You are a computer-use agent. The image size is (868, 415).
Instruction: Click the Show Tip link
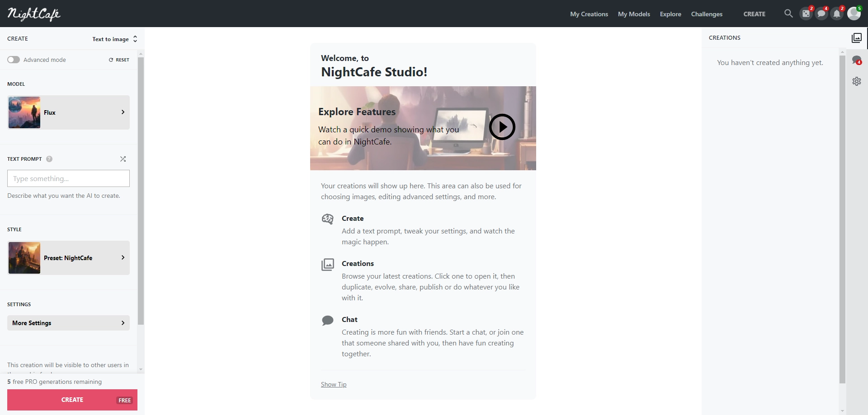(334, 384)
